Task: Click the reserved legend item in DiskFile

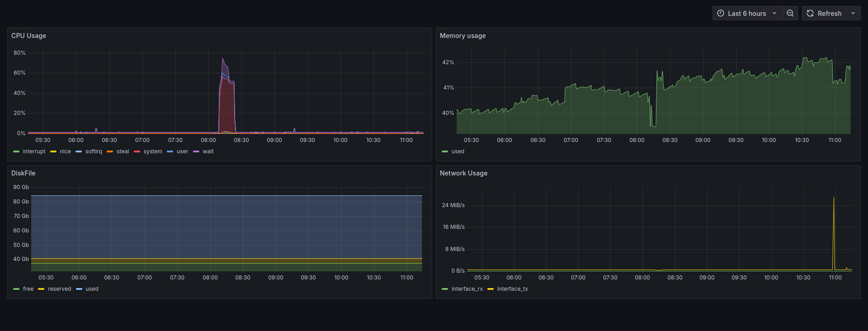Action: pyautogui.click(x=59, y=289)
